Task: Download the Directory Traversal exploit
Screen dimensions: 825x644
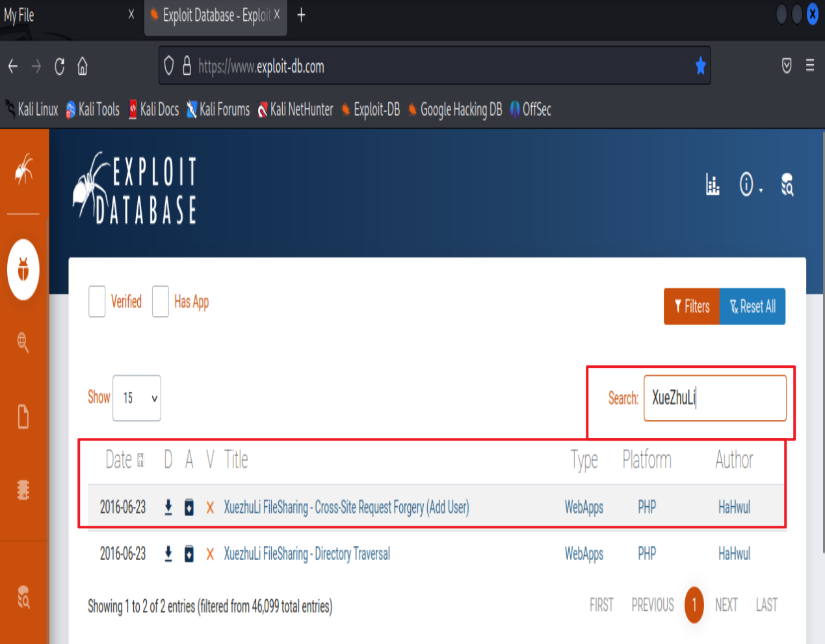Action: [x=168, y=554]
